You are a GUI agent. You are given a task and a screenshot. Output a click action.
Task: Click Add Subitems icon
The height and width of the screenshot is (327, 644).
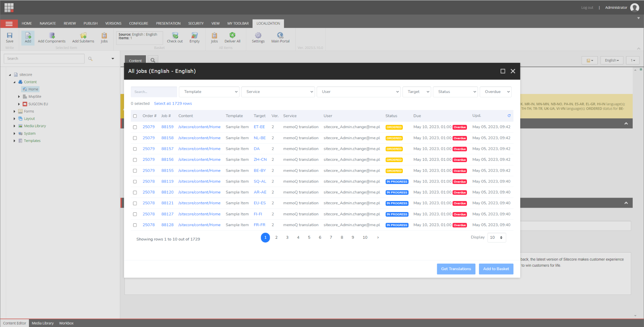(x=83, y=35)
